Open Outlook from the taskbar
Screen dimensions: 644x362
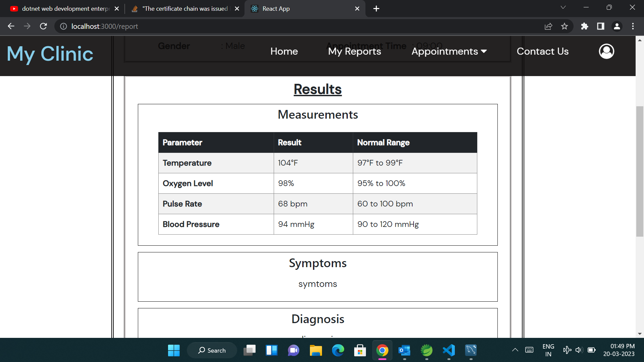[x=405, y=351]
